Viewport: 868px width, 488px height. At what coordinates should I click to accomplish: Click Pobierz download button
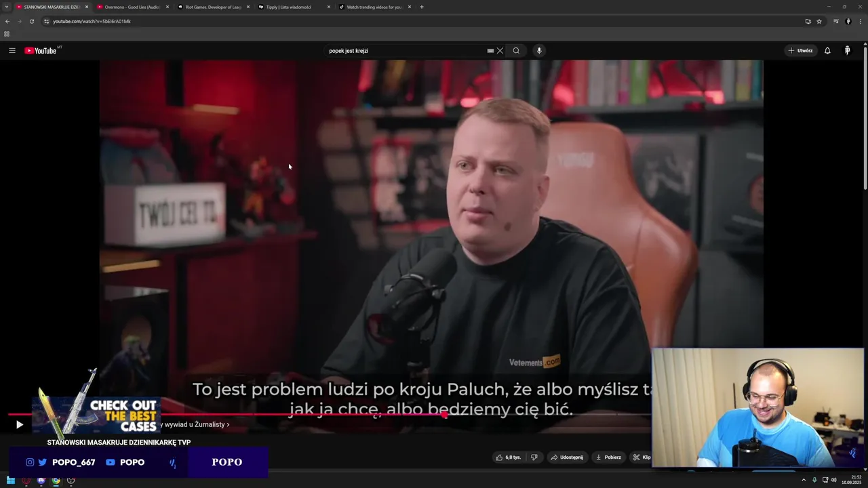[x=608, y=457]
